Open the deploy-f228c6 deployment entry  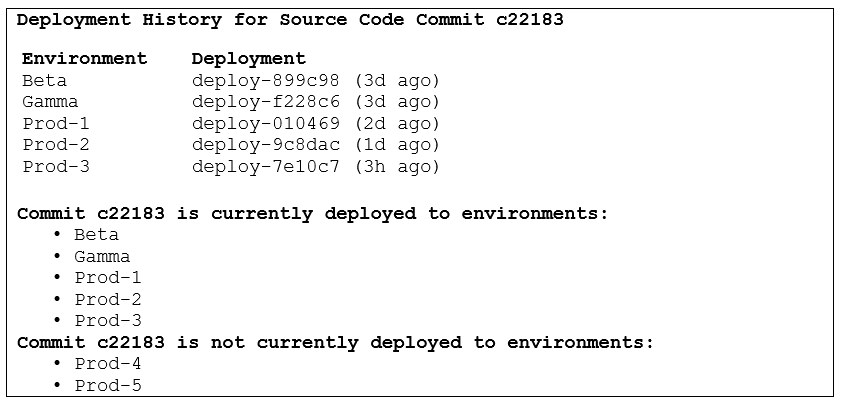click(x=265, y=102)
